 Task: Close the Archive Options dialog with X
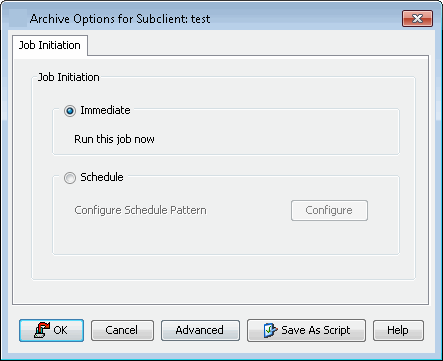click(x=417, y=18)
